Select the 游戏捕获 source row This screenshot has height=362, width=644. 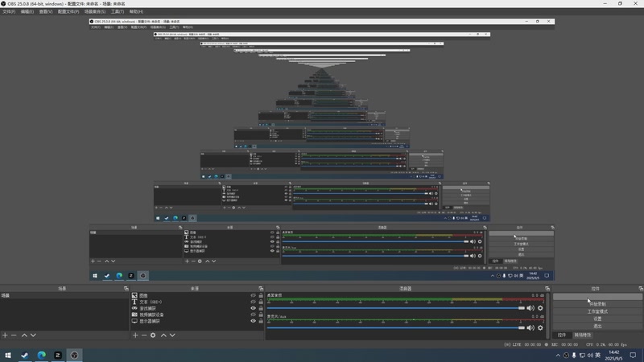(197, 308)
